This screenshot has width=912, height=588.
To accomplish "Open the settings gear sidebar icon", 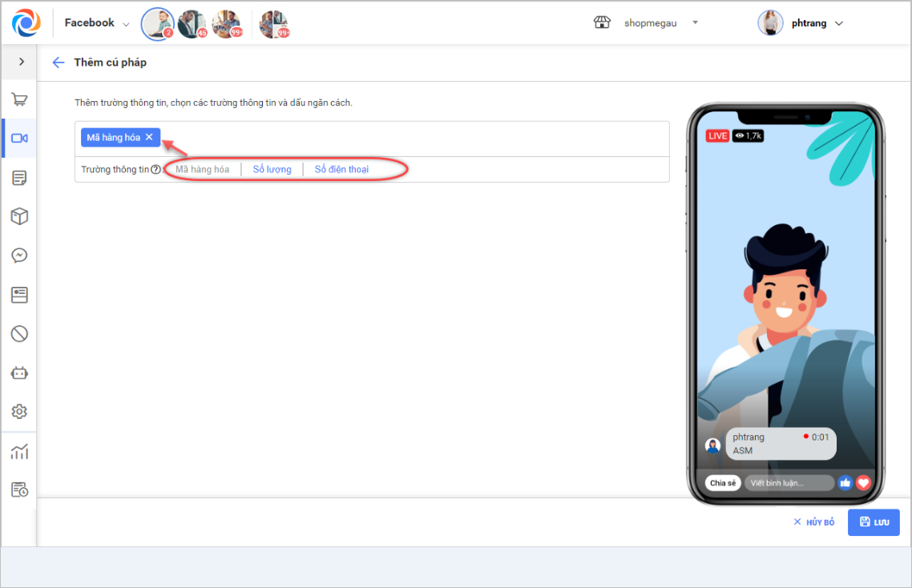I will (x=19, y=411).
